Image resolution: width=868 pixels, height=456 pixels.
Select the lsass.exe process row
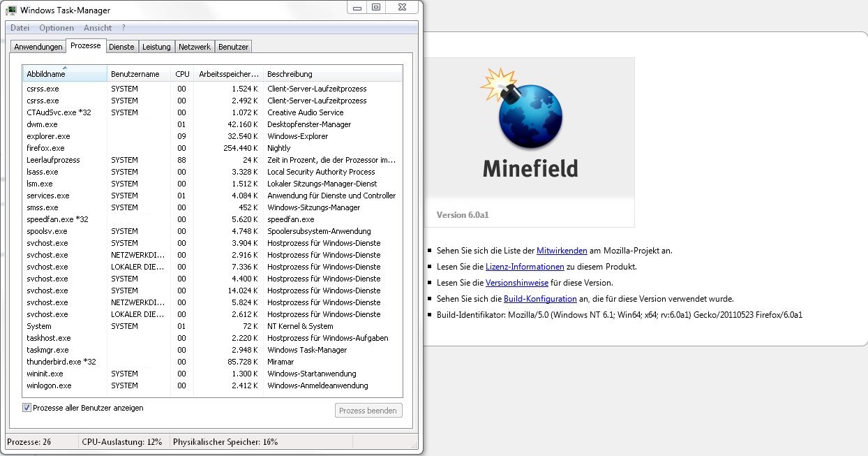pyautogui.click(x=212, y=172)
